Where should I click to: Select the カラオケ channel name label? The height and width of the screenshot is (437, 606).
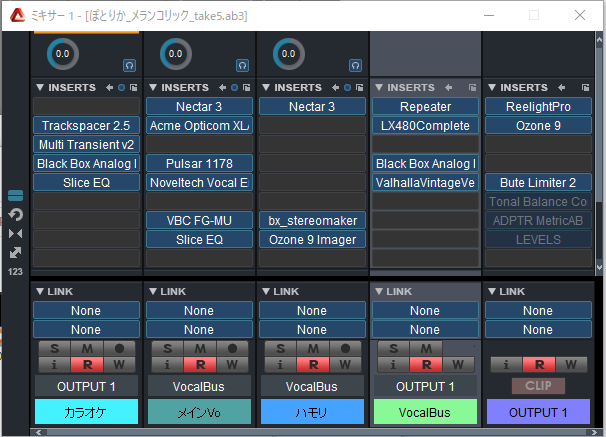(x=86, y=412)
